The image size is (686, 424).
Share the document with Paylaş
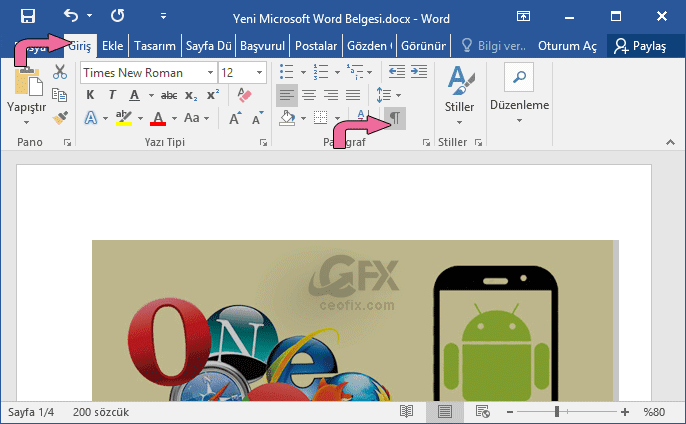(640, 46)
